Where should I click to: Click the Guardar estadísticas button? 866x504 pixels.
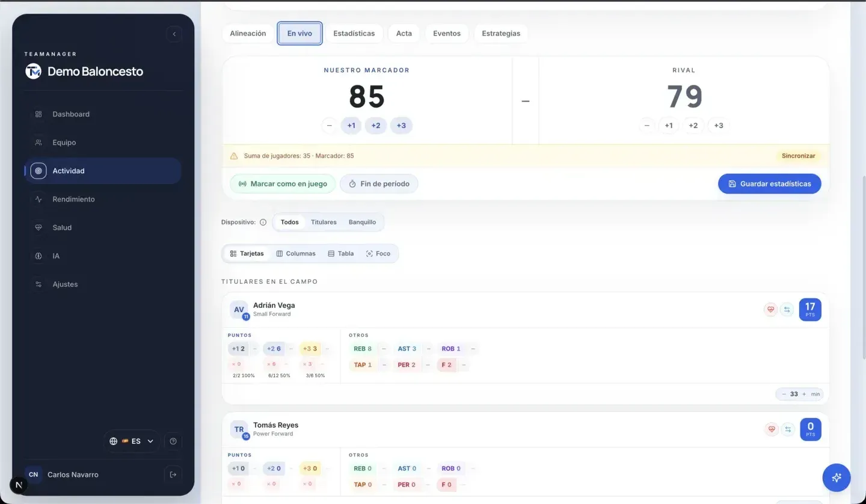(x=770, y=184)
